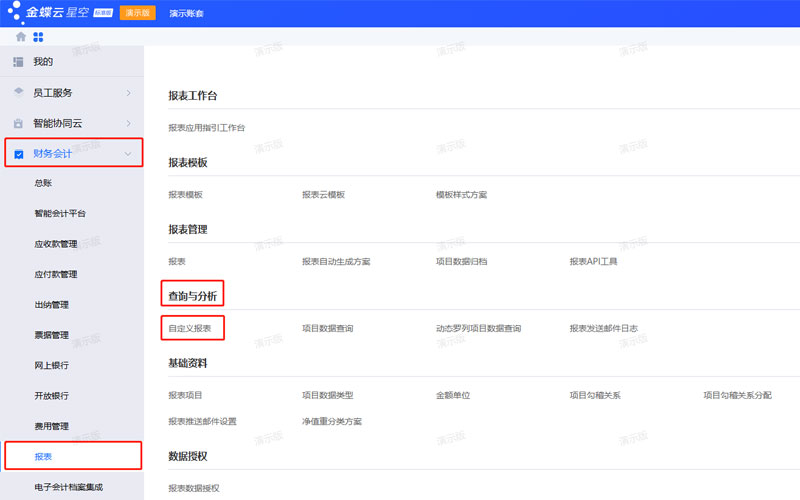Screen dimensions: 800x500
Task: Open 应收款管理 in the sidebar
Action: (x=55, y=244)
